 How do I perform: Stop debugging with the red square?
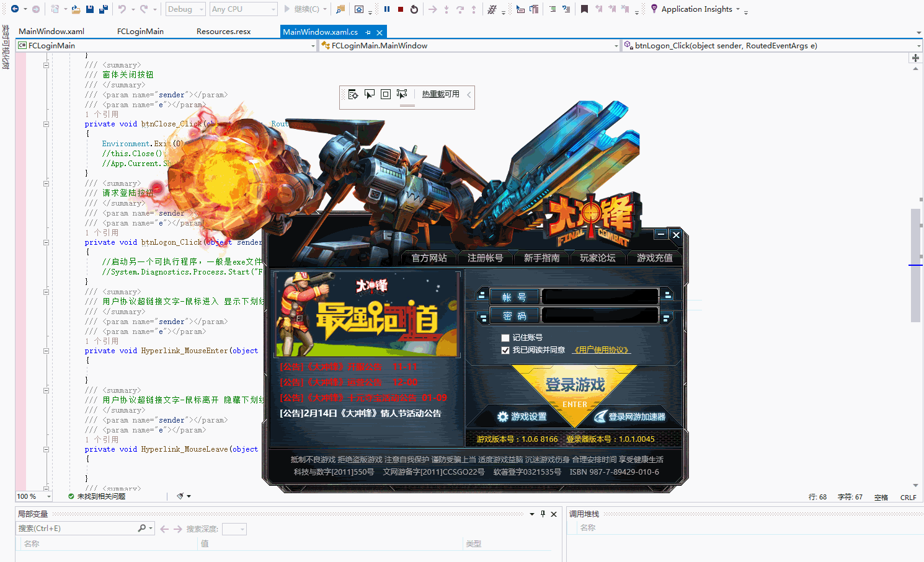click(x=401, y=9)
